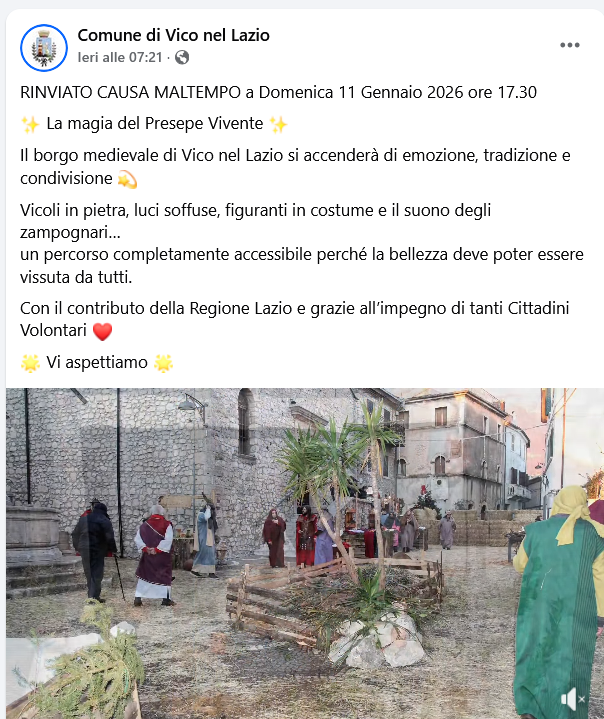Click the red heart emoji after Volontari
This screenshot has height=719, width=604.
[102, 331]
